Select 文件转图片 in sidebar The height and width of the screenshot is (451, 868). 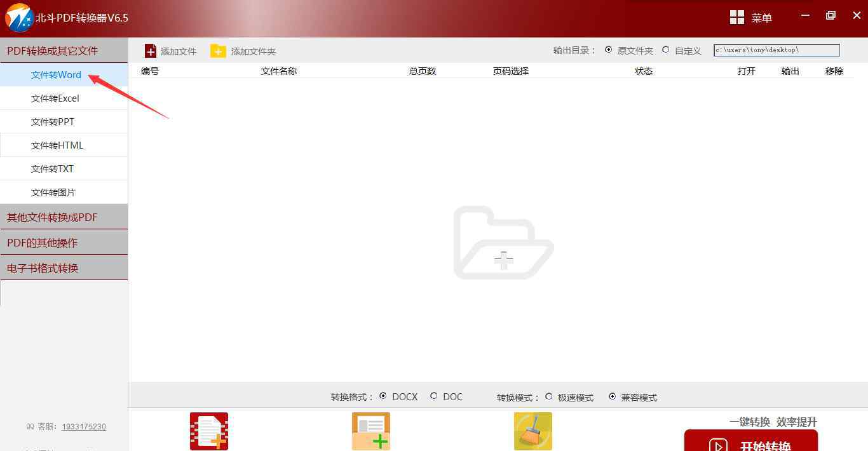point(64,192)
